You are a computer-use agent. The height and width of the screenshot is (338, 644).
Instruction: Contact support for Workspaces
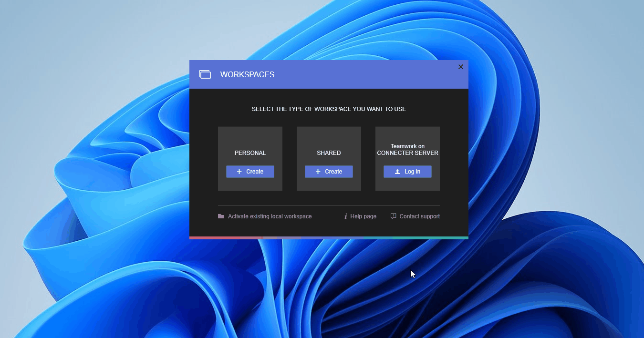420,216
